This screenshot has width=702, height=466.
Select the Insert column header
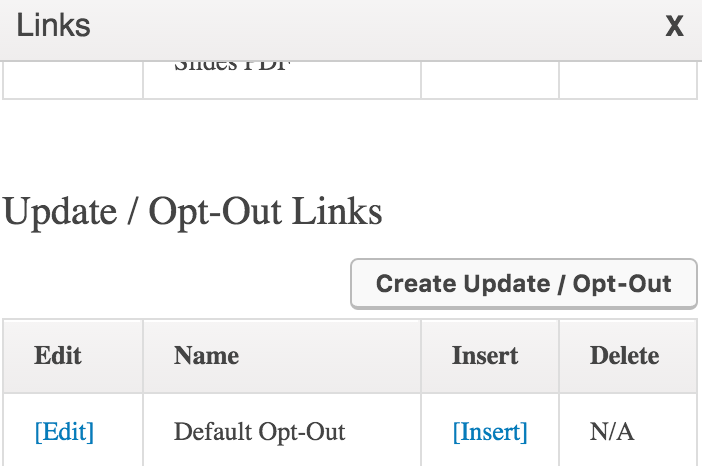(490, 356)
